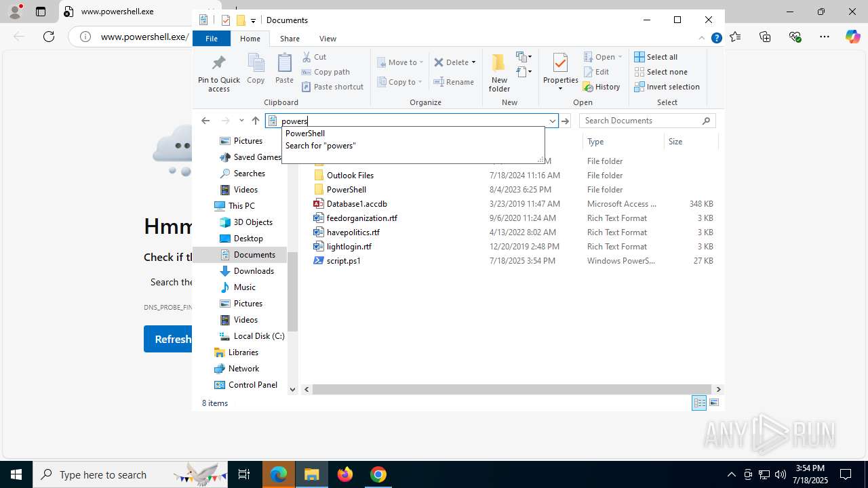Click Invert selection in ribbon
868x488 pixels.
[667, 87]
